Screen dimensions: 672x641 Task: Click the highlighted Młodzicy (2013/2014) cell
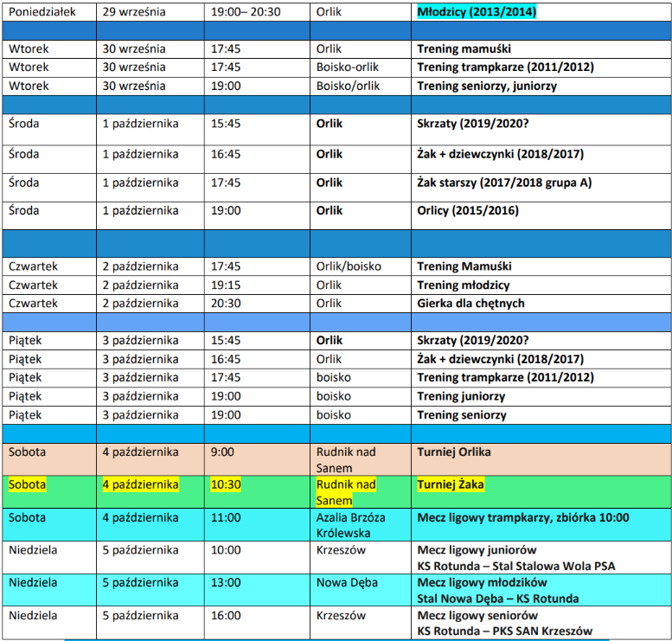(477, 12)
